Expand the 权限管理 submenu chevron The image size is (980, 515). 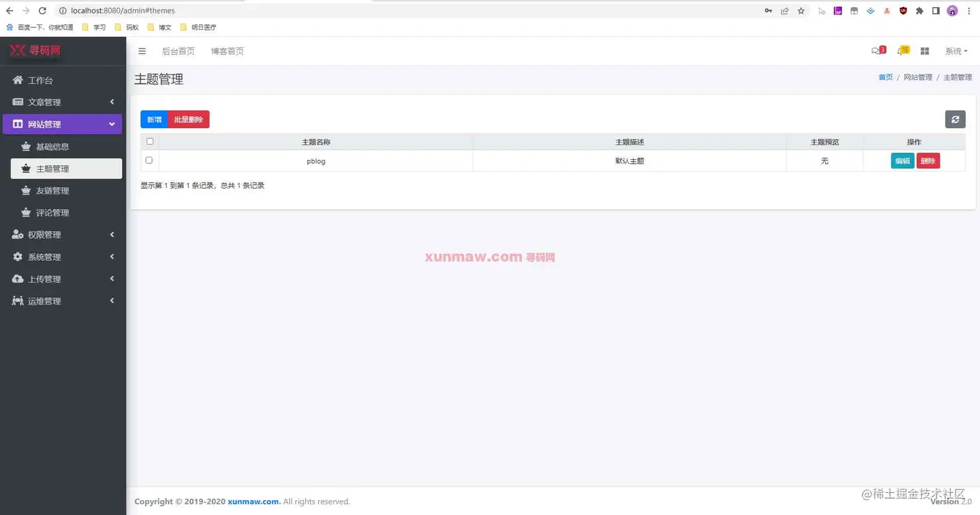[112, 235]
